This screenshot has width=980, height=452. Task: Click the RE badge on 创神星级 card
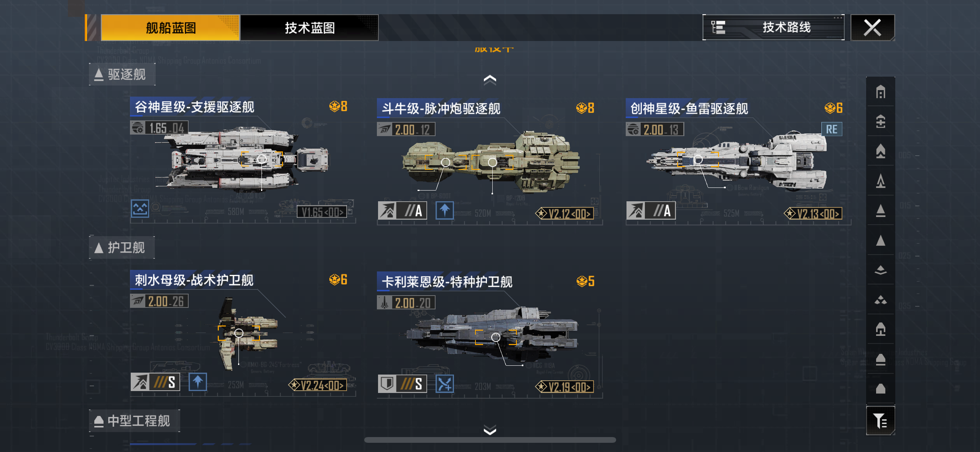tap(832, 129)
